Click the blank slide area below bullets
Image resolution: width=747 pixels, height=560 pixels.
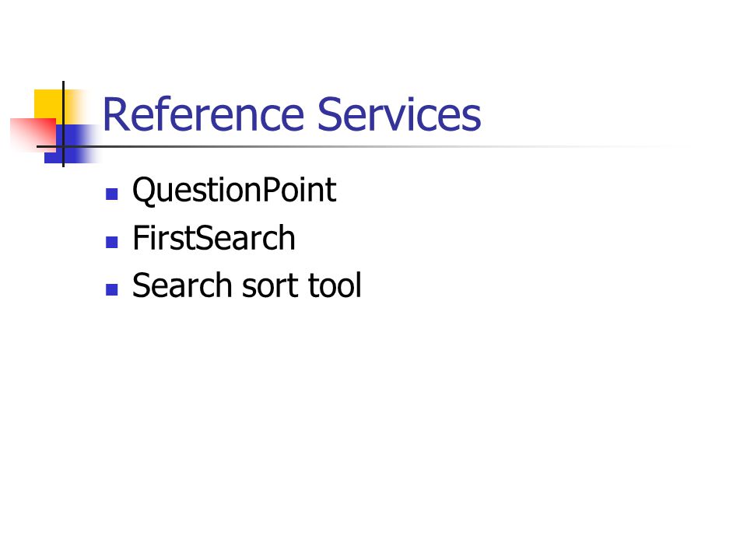(373, 429)
